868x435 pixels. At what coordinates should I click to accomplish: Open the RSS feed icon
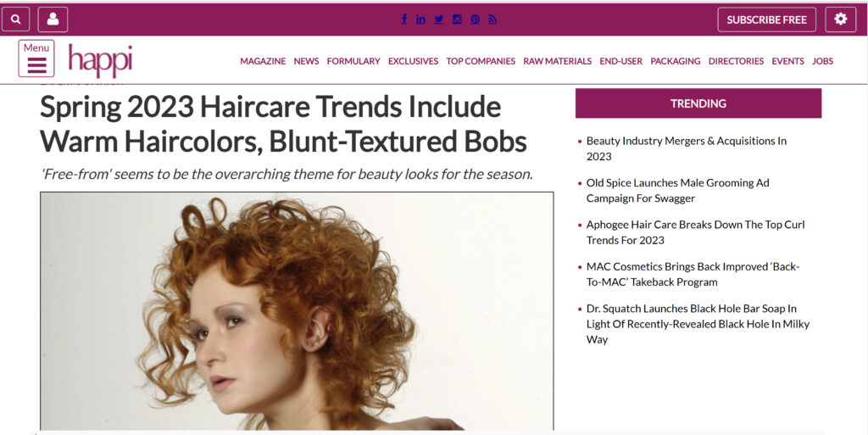coord(492,20)
